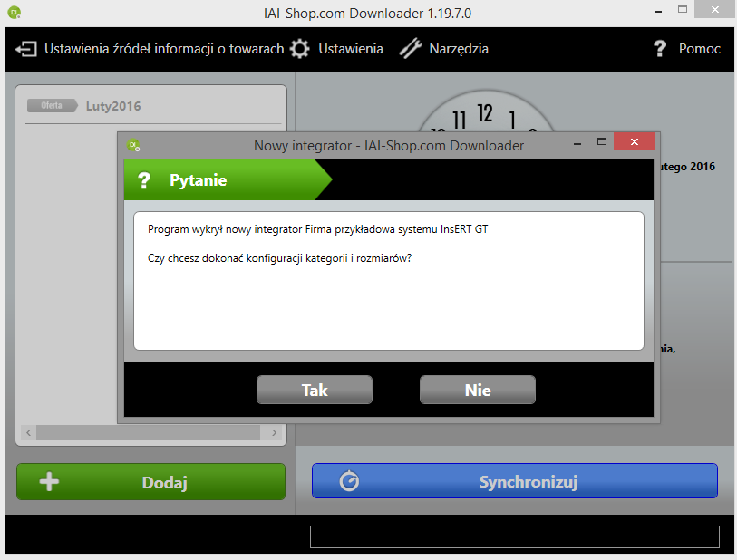The image size is (737, 560).
Task: Click the gear icon next to Ustawienia
Action: click(x=299, y=49)
